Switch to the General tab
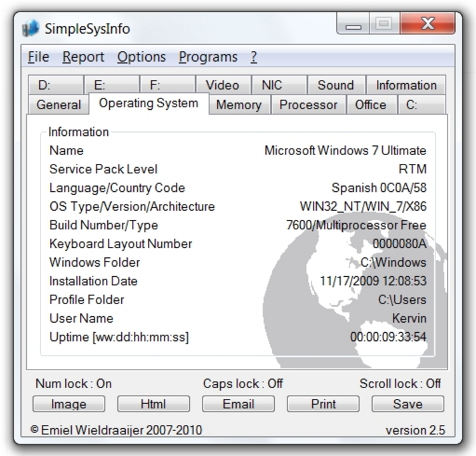This screenshot has width=476, height=456. [x=58, y=105]
